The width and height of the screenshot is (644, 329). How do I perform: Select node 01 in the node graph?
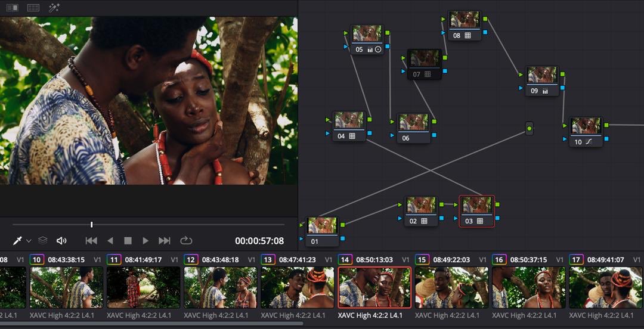tap(322, 231)
